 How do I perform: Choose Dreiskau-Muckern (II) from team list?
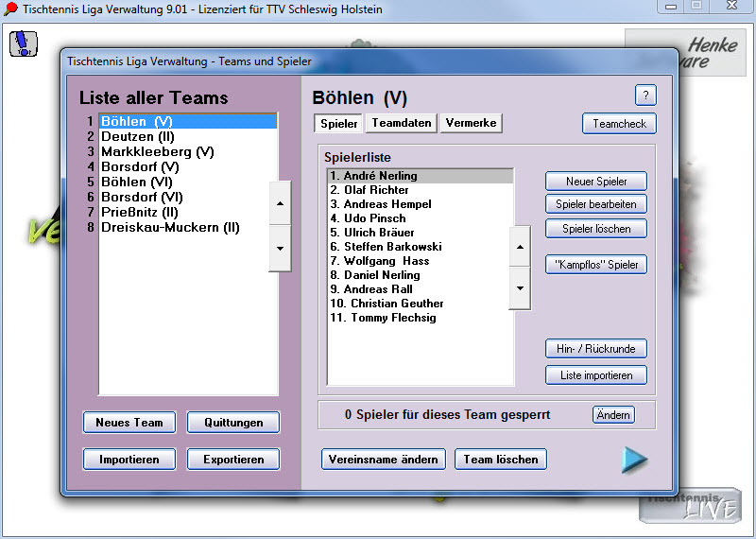pos(170,227)
